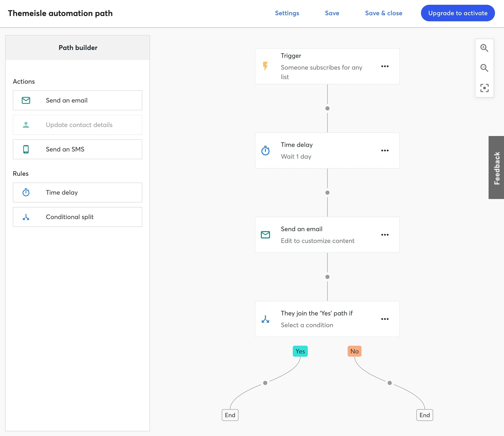Click the Time delay clock icon in canvas
The height and width of the screenshot is (436, 504).
click(266, 150)
